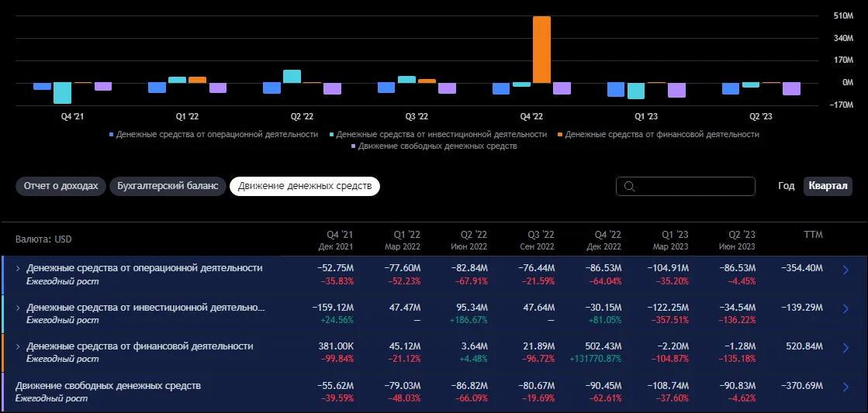Screen dimensions: 868x413
Task: Select the Движение денежных средств tab
Action: click(305, 186)
